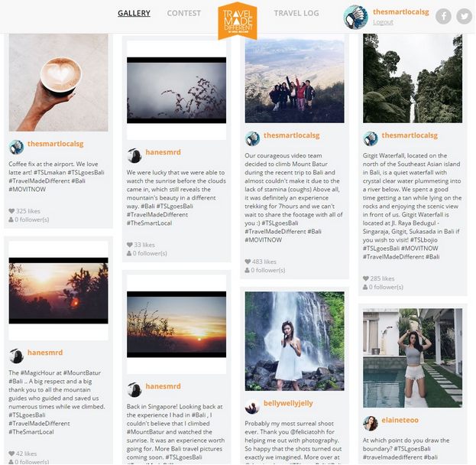Open hanesmrd username on foggy mountain post

coord(163,152)
